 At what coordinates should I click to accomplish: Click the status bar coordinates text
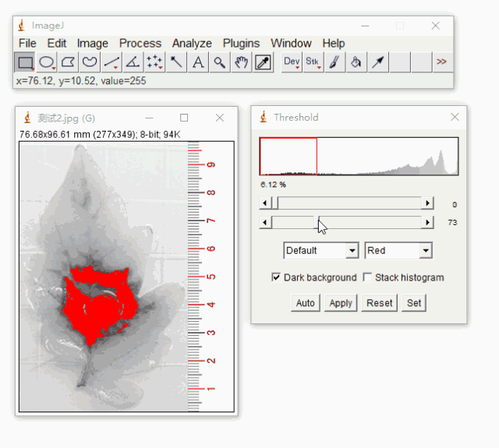click(81, 81)
